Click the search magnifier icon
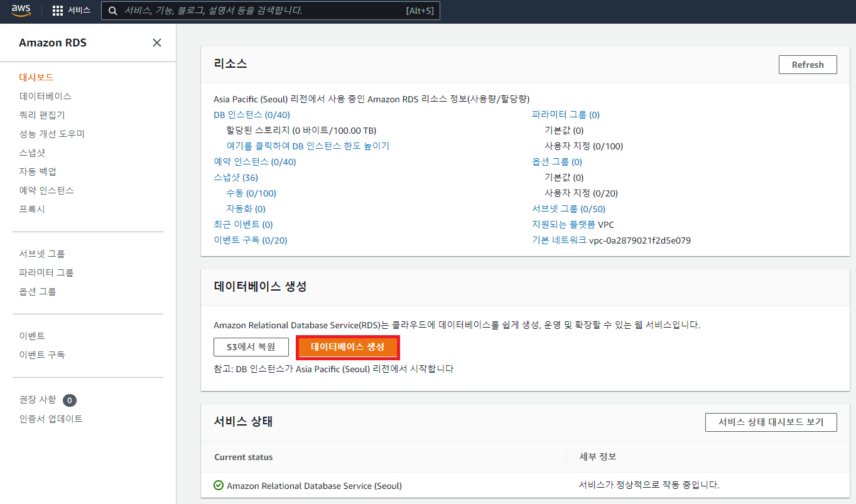Image resolution: width=856 pixels, height=504 pixels. [x=113, y=11]
